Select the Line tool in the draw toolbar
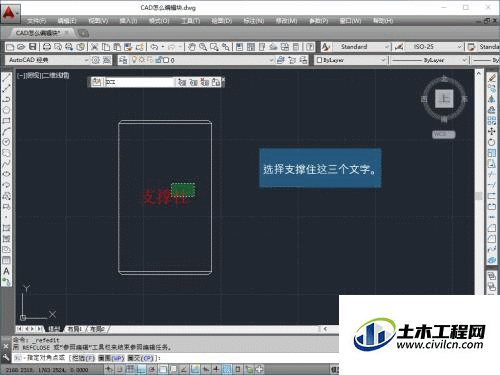 pos(6,78)
